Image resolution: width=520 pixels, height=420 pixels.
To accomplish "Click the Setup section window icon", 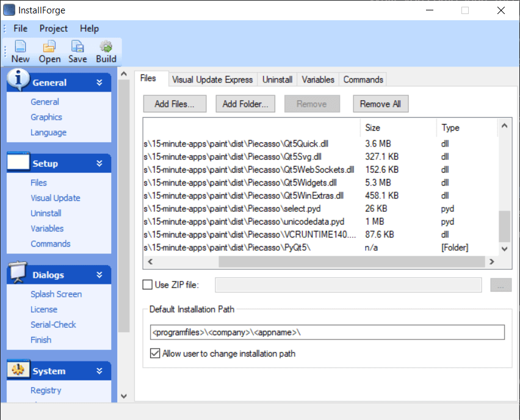I will [x=18, y=162].
